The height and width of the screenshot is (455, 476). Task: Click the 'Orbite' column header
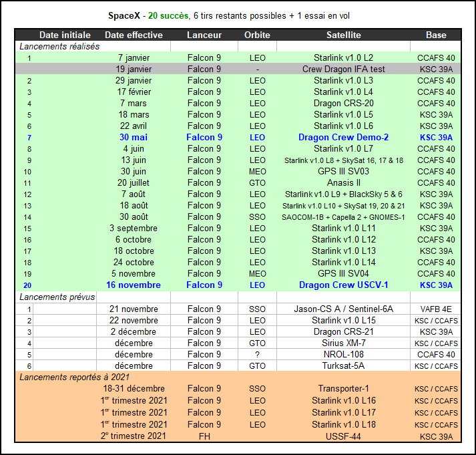pos(257,35)
